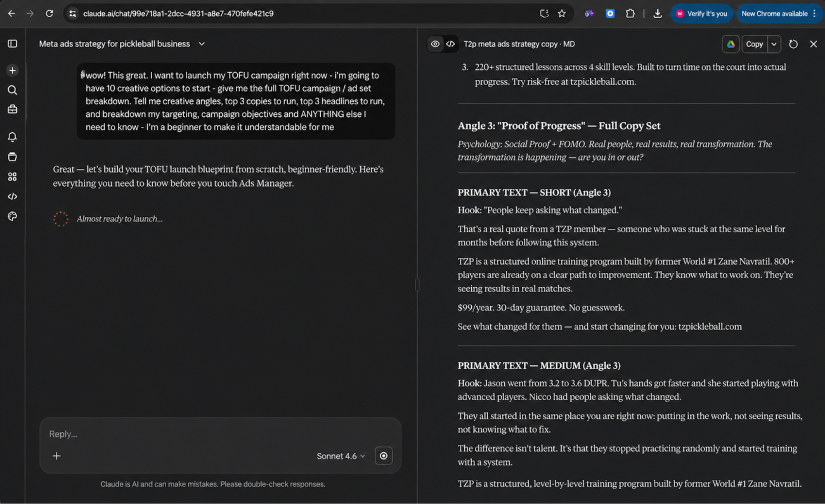Screen dimensions: 825x504
Task: Click the $99/year 30-day guarantee line
Action: (x=541, y=308)
